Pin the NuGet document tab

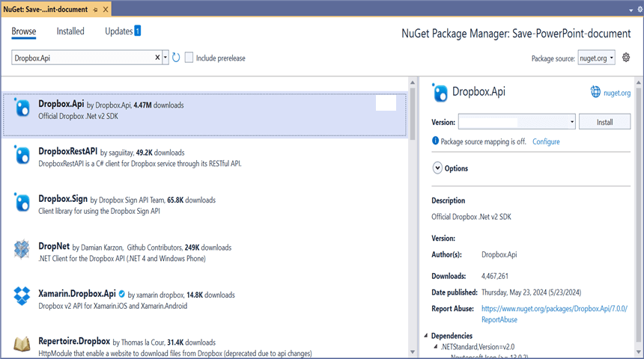(x=95, y=10)
